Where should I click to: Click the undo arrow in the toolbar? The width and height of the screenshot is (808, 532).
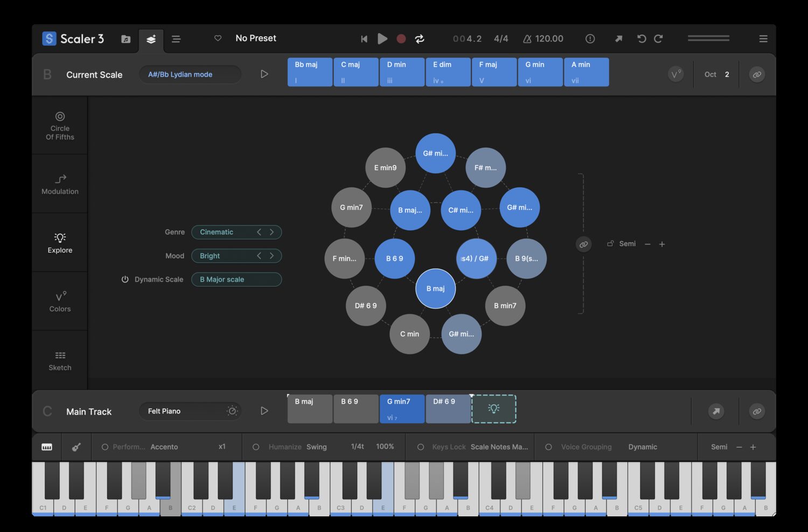tap(641, 38)
